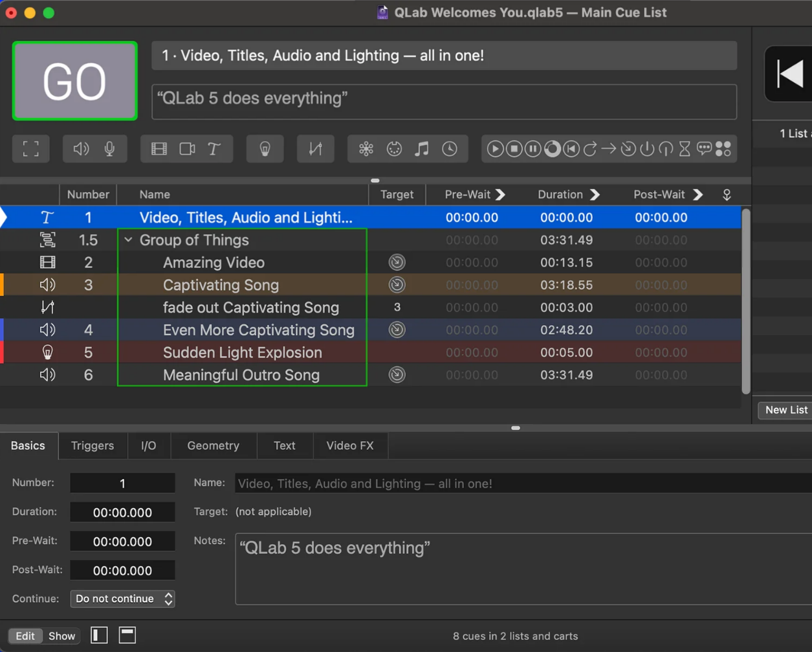Click the cue list vertical scrollbar

[746, 301]
